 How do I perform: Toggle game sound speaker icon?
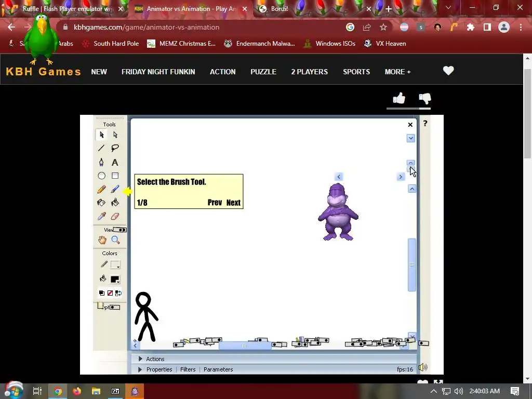[x=423, y=367]
